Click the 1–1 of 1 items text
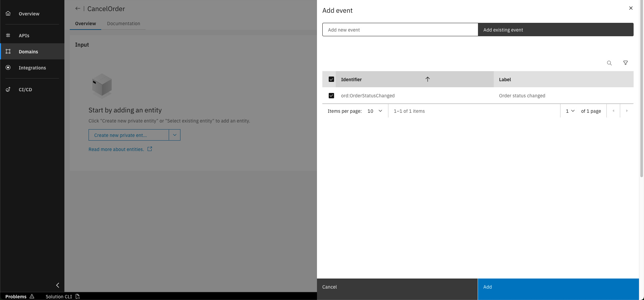Screen dimensions: 644x300 pyautogui.click(x=409, y=111)
